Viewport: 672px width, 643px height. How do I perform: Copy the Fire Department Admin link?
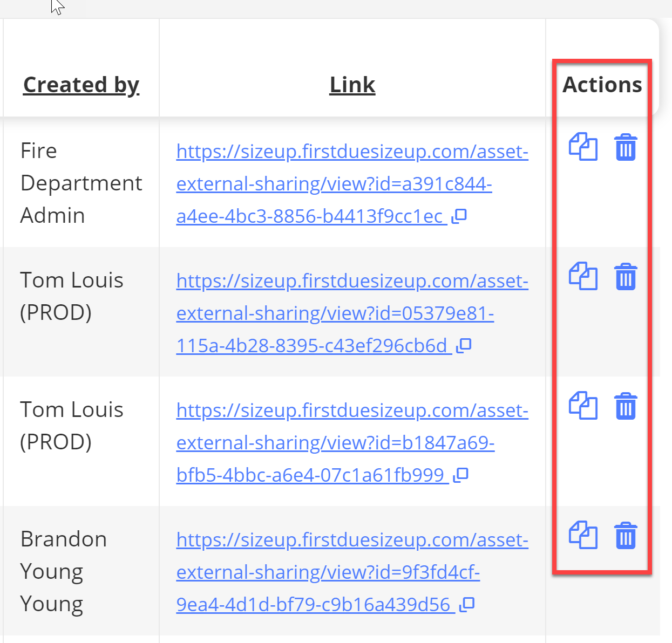click(x=583, y=147)
